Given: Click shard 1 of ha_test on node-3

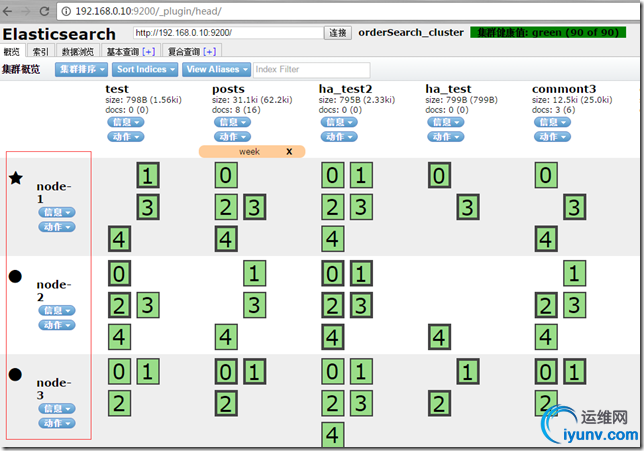Looking at the screenshot, I should (468, 372).
